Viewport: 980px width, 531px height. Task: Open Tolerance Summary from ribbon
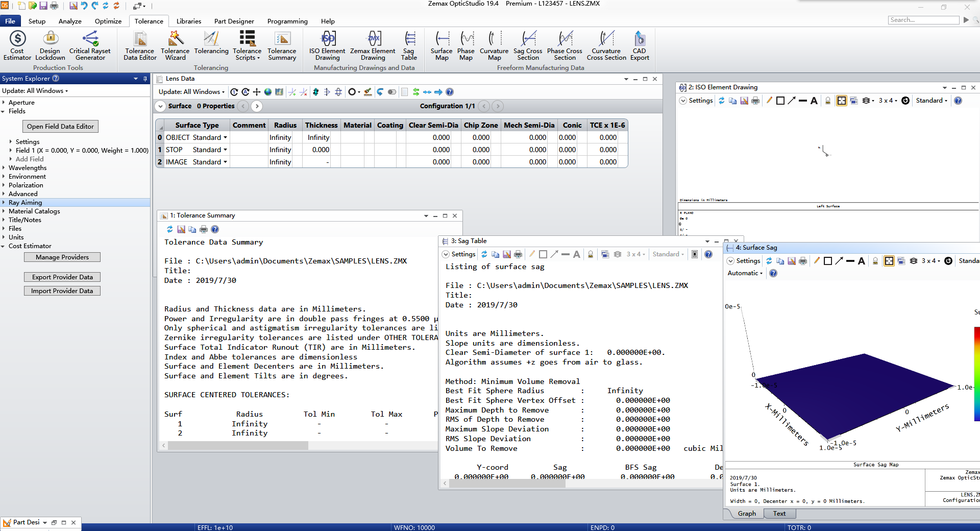click(x=282, y=45)
